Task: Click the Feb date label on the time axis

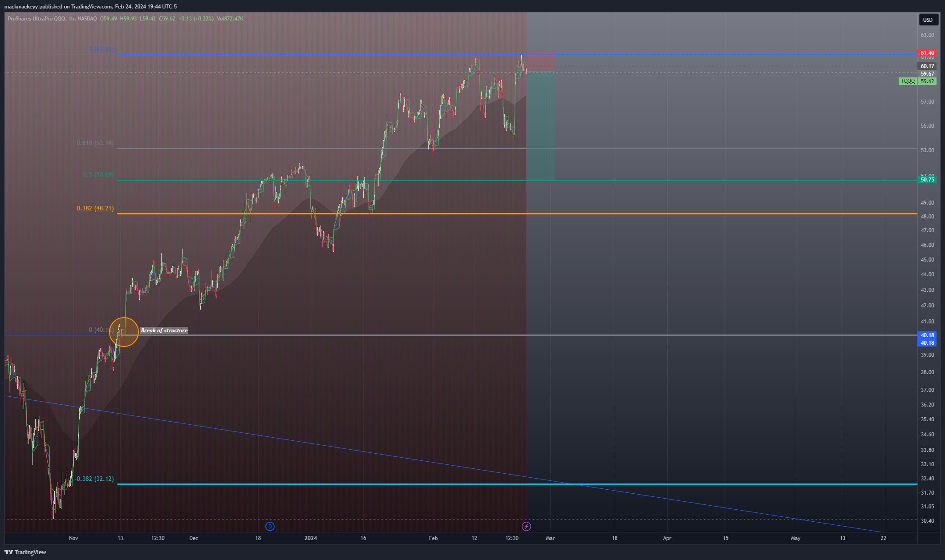Action: [x=433, y=538]
